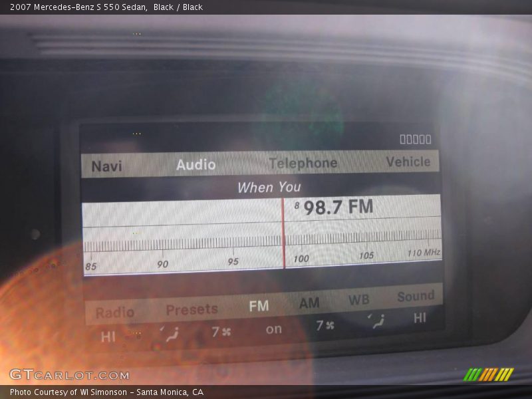Open the Radio submenu
The width and height of the screenshot is (532, 399).
click(x=114, y=313)
